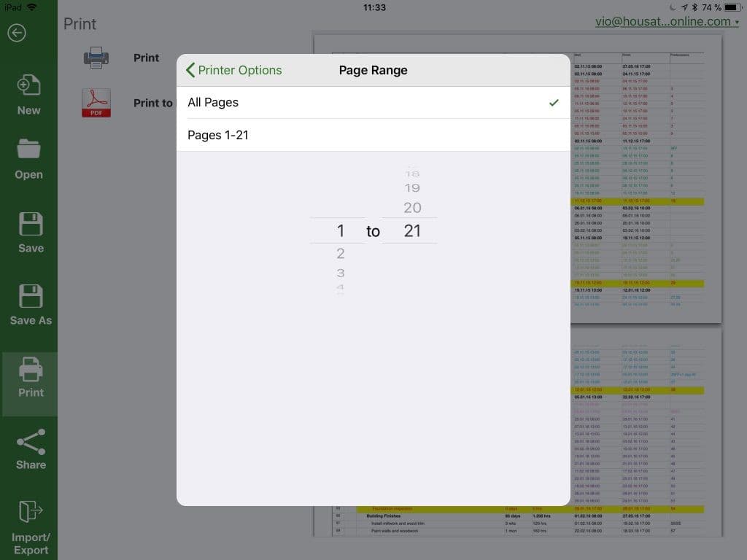Click the printer icon beside Print

tap(96, 58)
